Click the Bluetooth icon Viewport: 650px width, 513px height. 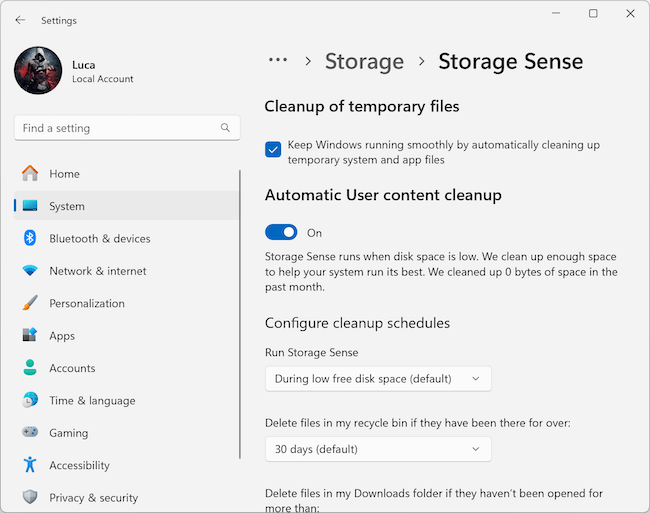(30, 238)
